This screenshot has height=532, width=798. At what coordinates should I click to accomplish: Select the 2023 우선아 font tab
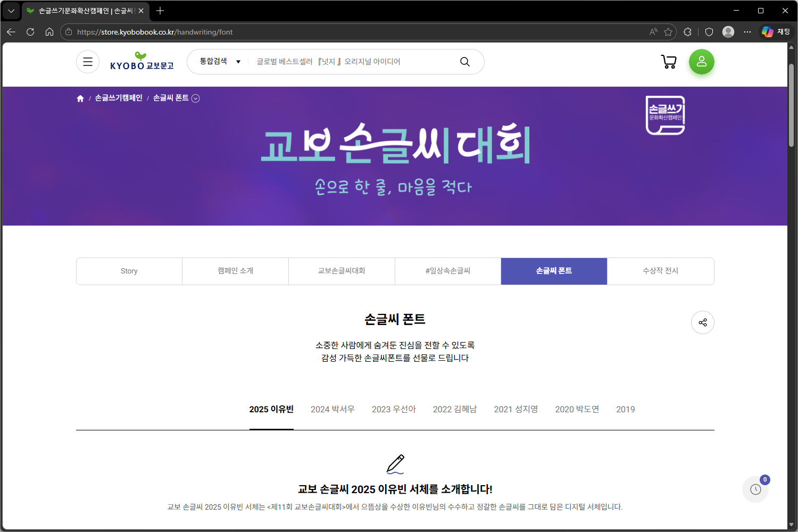click(x=394, y=410)
